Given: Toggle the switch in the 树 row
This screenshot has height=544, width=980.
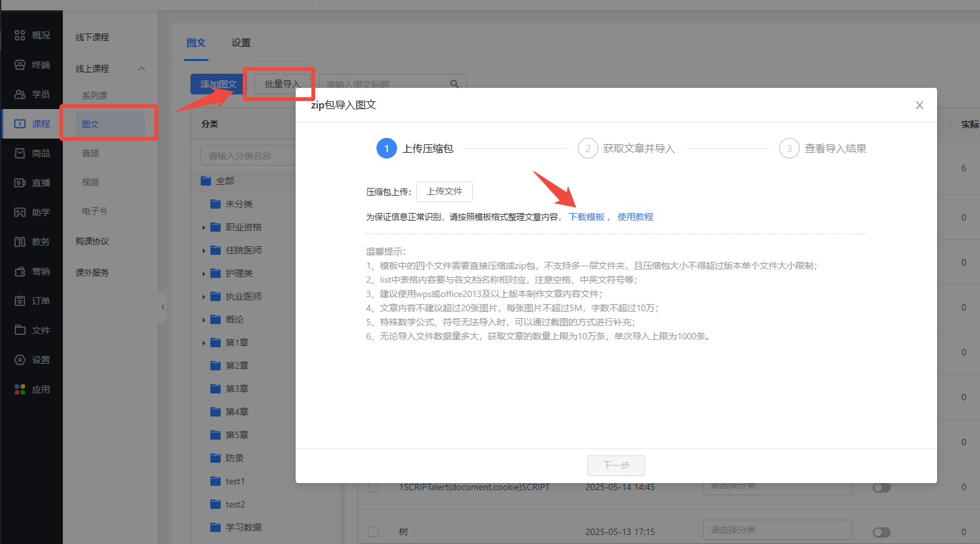Looking at the screenshot, I should (x=881, y=532).
